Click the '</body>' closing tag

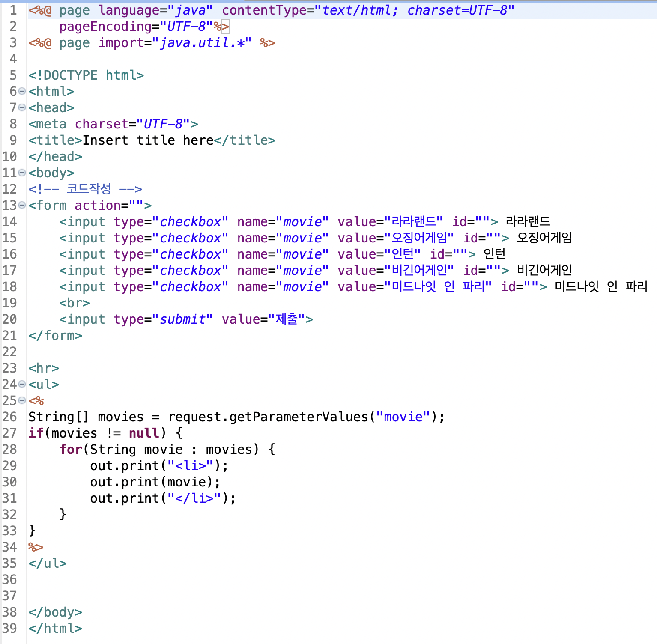click(55, 612)
